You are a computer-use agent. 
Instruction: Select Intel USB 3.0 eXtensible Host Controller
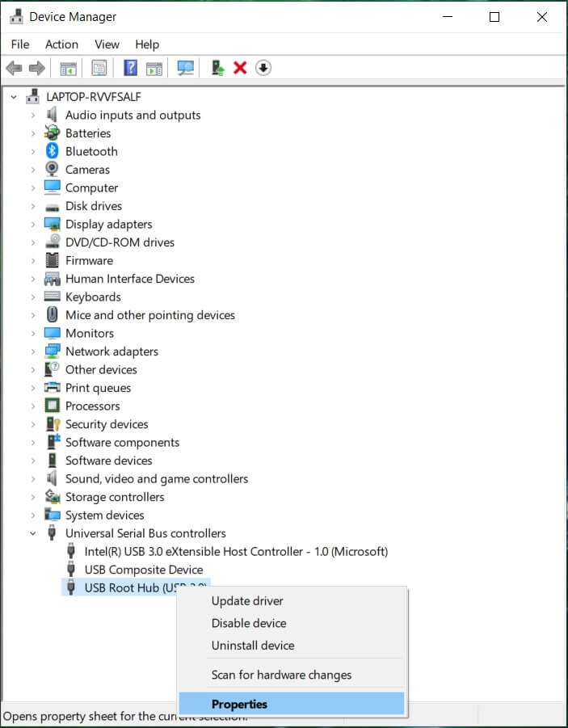[x=236, y=551]
